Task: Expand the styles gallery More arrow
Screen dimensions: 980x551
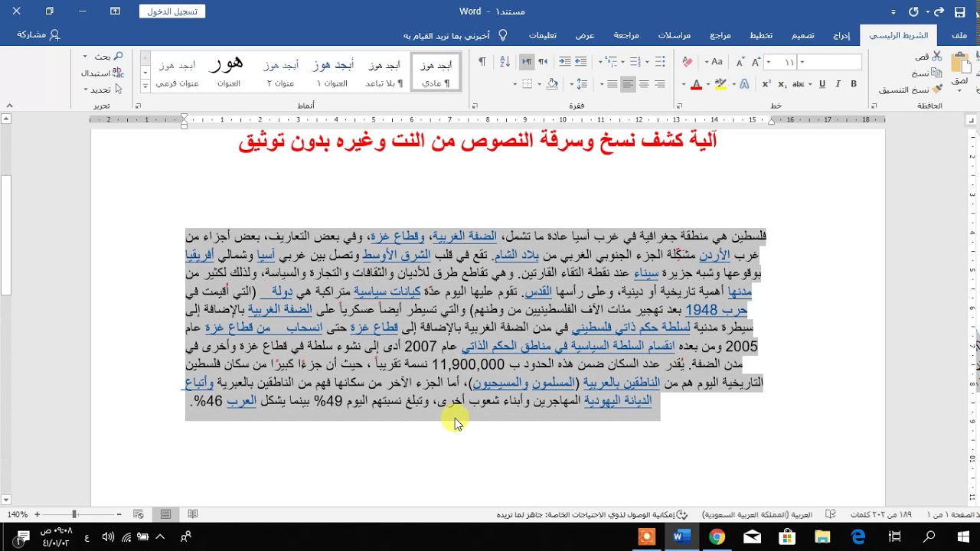Action: [145, 87]
